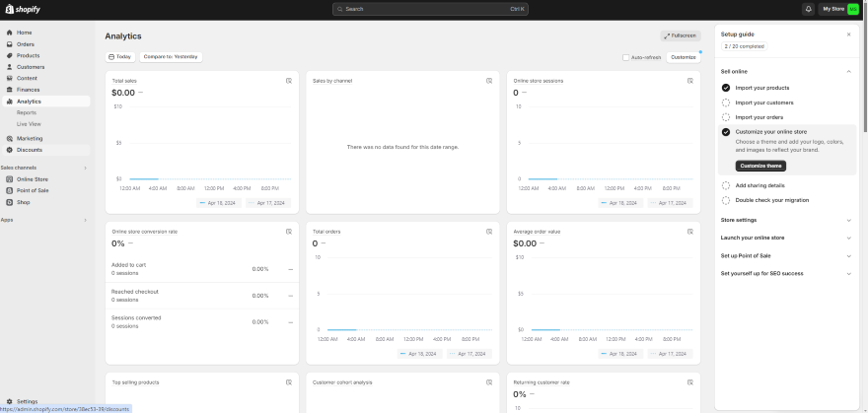Image resolution: width=868 pixels, height=413 pixels.
Task: Click the Online Store channel icon
Action: [10, 179]
